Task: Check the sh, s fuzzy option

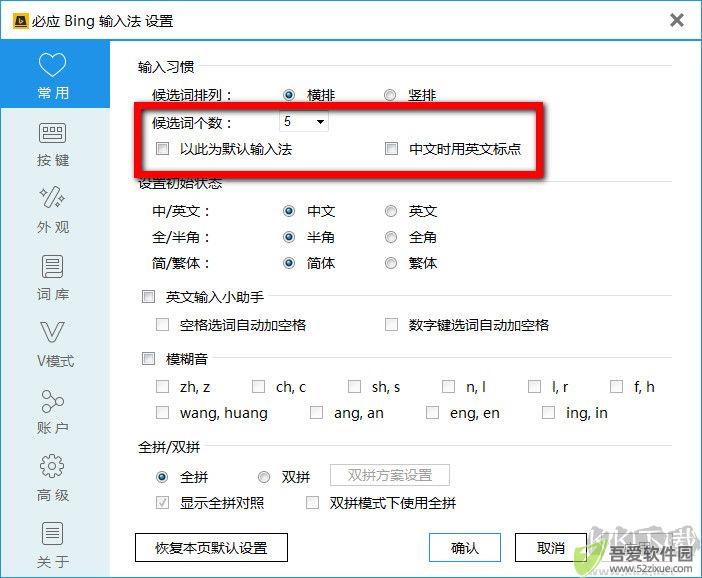Action: 354,386
